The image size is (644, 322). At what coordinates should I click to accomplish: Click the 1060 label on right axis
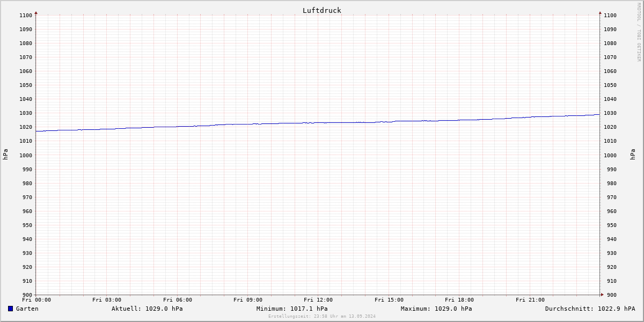611,71
